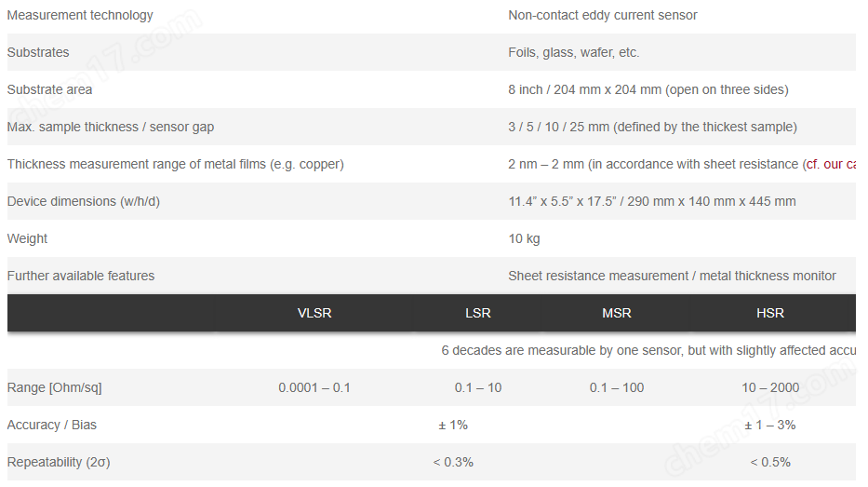This screenshot has width=868, height=487.
Task: Click the Measurement technology row label
Action: click(80, 15)
